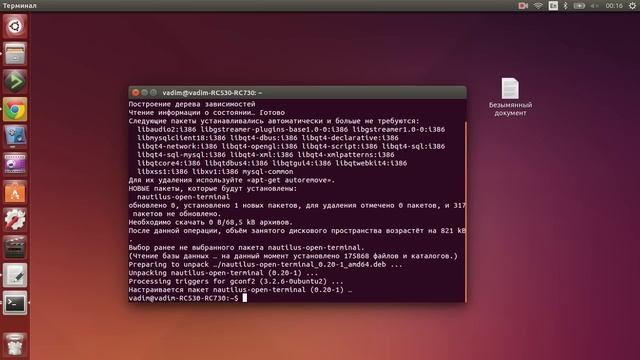Open the Wi-Fi network indicator menu
Image resolution: width=640 pixels, height=360 pixels.
538,6
